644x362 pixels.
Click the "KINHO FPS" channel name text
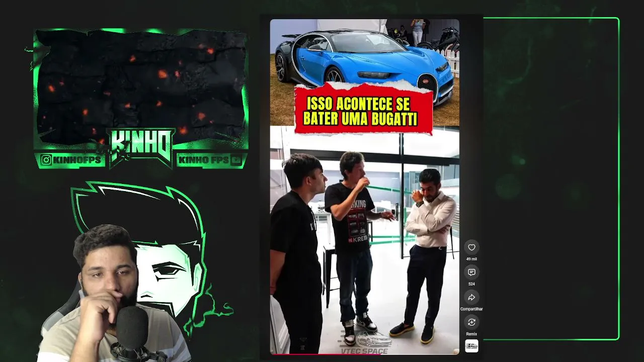[203, 160]
